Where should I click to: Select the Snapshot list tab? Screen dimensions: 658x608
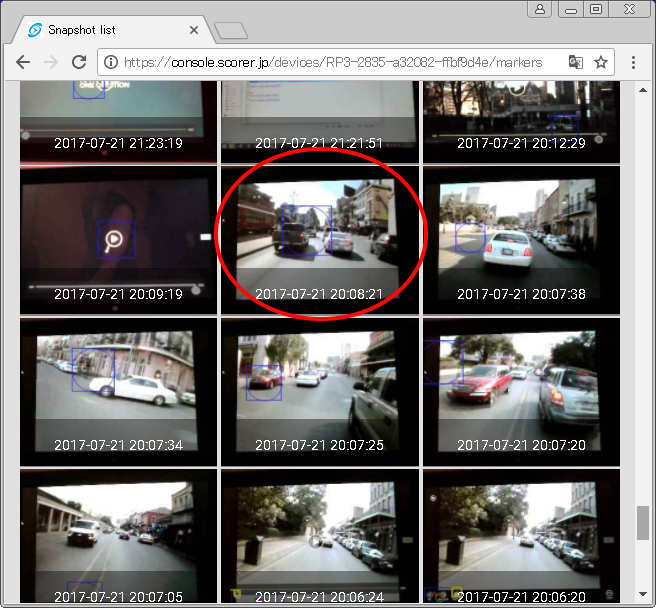click(113, 30)
